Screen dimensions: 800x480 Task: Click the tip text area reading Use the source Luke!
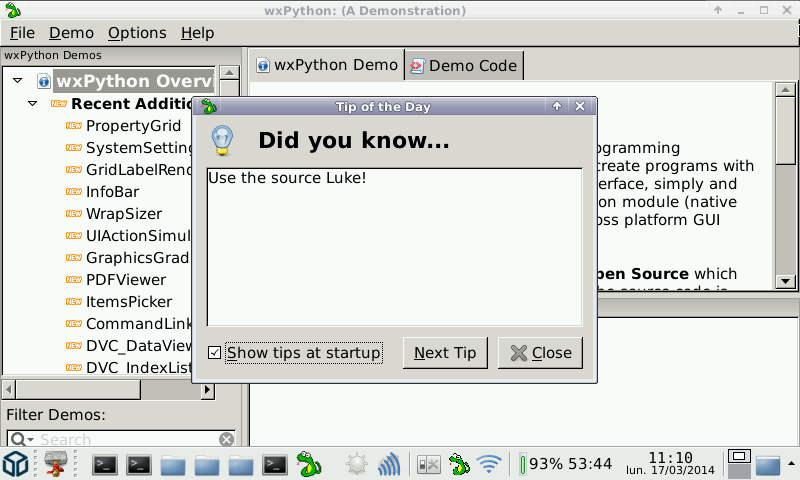coord(394,247)
